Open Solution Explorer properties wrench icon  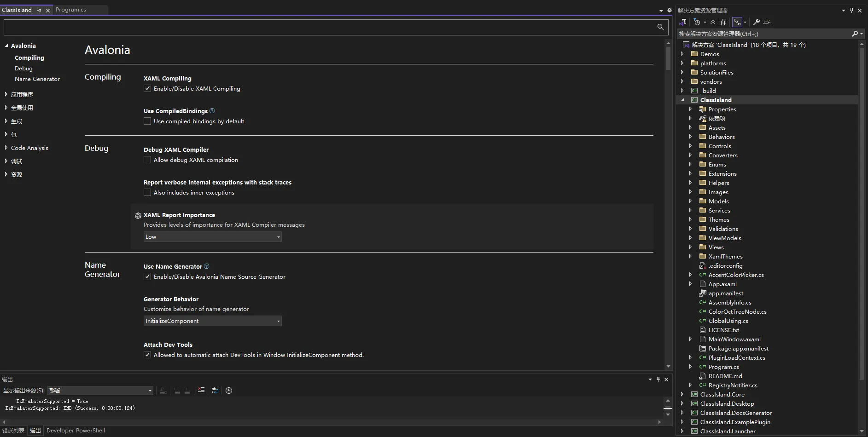[756, 22]
